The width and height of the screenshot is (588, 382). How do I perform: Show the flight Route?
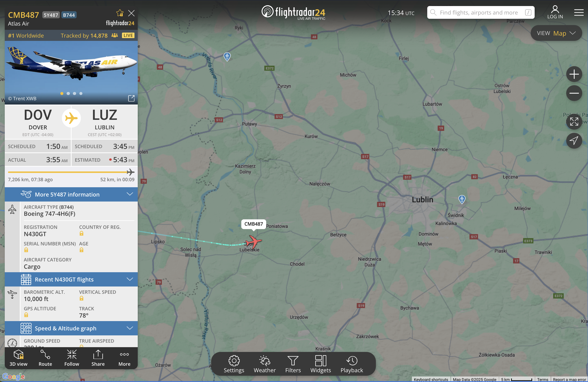[x=45, y=358]
